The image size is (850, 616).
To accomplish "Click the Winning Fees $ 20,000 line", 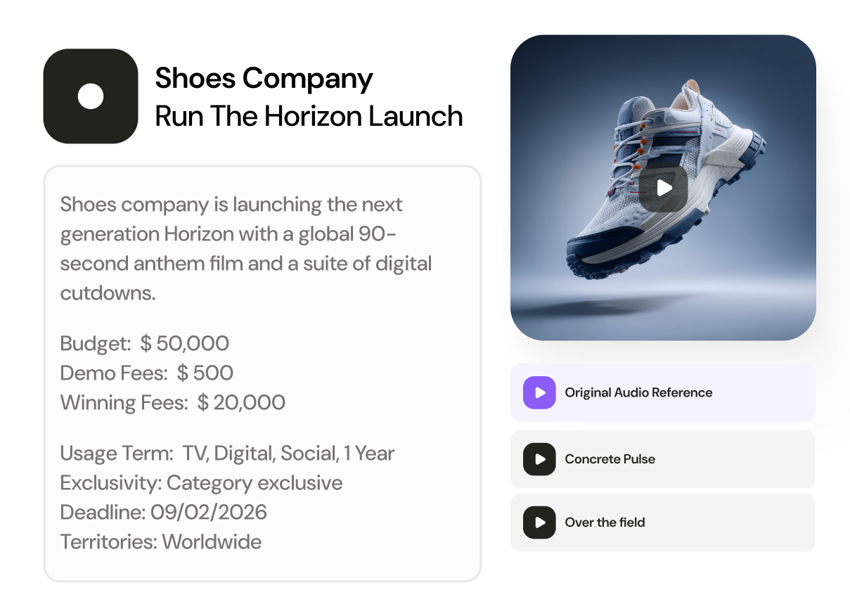I will (173, 402).
